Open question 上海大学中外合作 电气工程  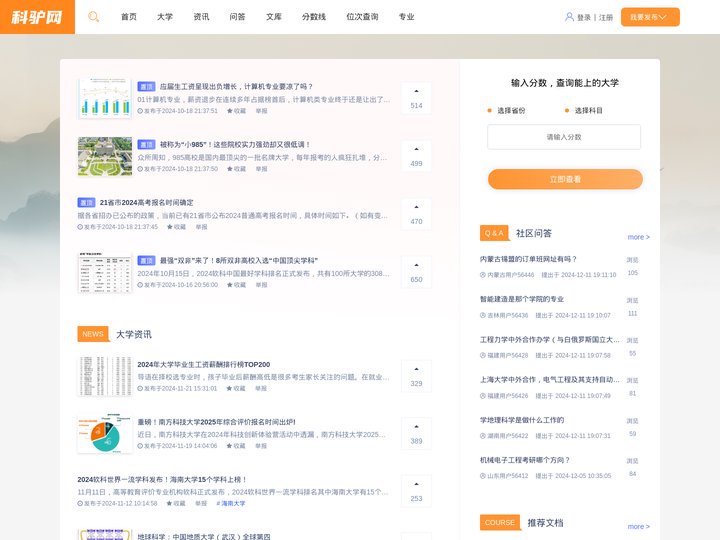click(549, 379)
